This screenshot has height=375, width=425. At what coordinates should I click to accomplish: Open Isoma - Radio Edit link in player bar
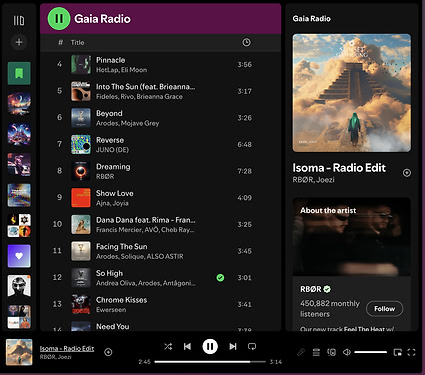click(x=67, y=348)
